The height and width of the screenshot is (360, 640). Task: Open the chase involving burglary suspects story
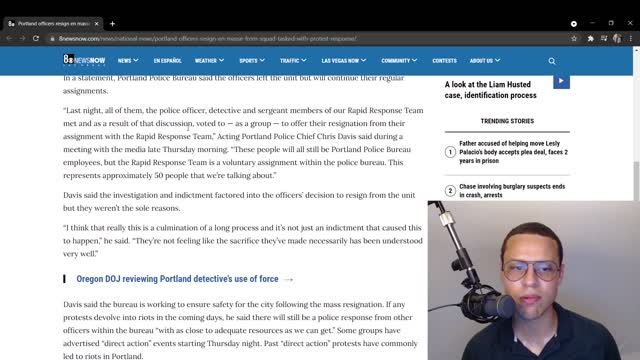coord(512,191)
